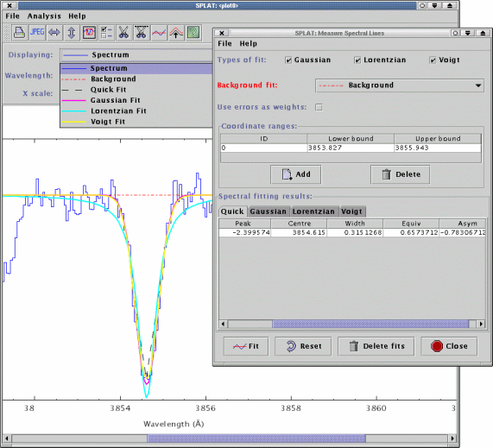
Task: Open the Background fit dropdown
Action: tap(399, 85)
